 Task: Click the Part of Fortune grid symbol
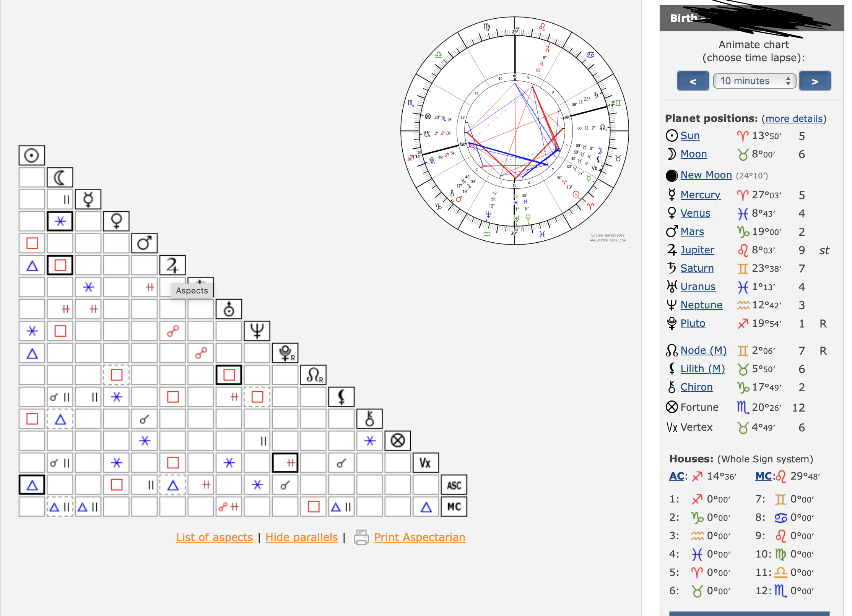[x=398, y=441]
